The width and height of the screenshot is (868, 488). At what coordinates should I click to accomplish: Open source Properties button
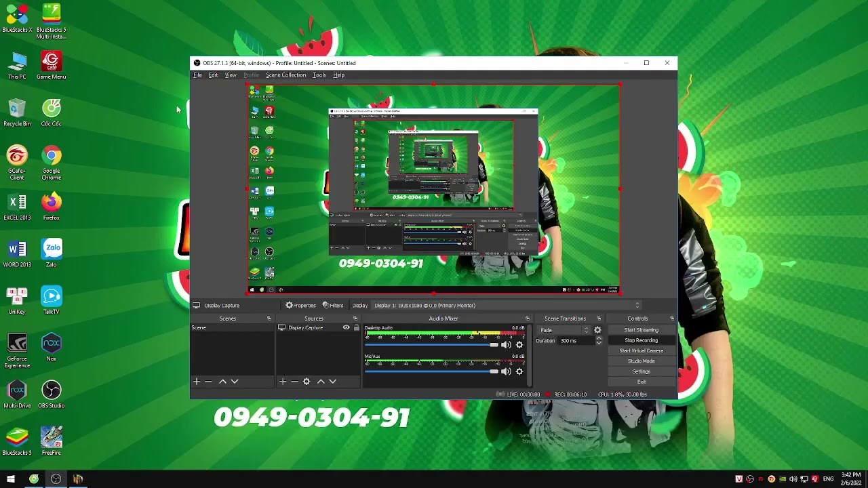click(301, 306)
